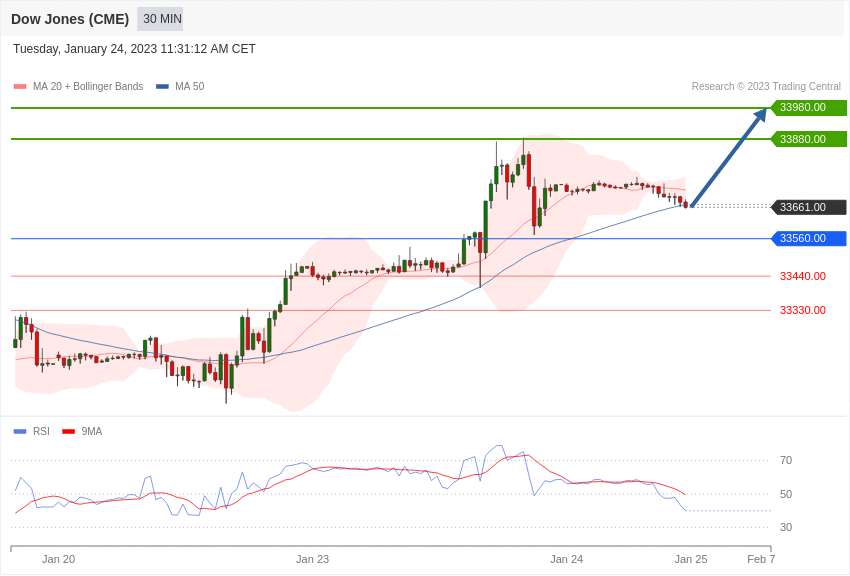Click the 30 MIN timeframe button
This screenshot has width=850, height=576.
pyautogui.click(x=160, y=19)
